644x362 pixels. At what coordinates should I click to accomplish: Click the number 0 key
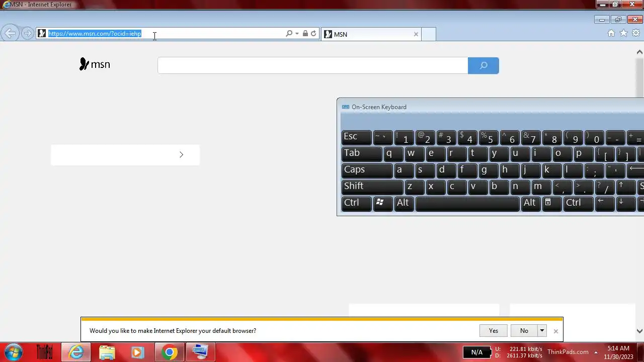pos(594,137)
